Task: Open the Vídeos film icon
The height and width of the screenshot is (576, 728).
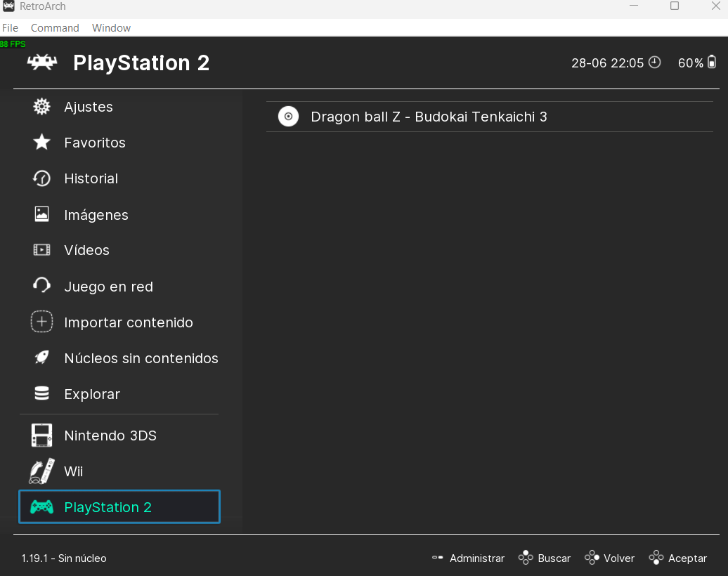Action: [x=42, y=250]
